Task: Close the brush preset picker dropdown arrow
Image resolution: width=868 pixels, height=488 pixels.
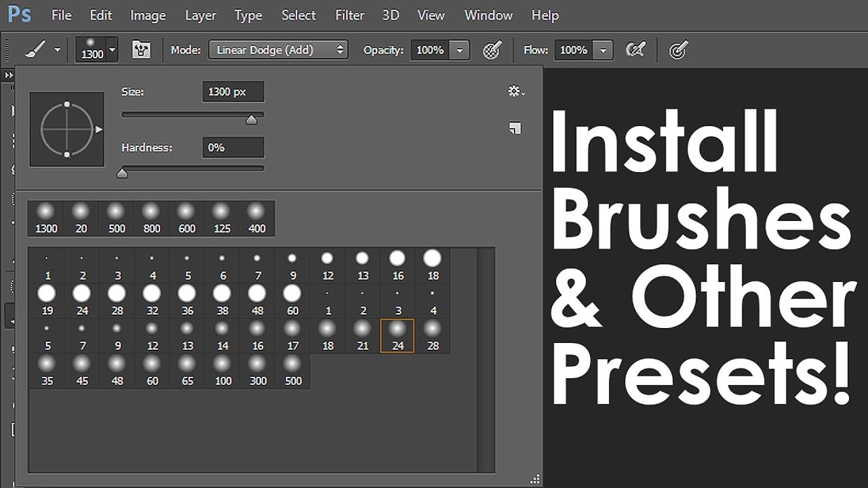Action: point(113,50)
